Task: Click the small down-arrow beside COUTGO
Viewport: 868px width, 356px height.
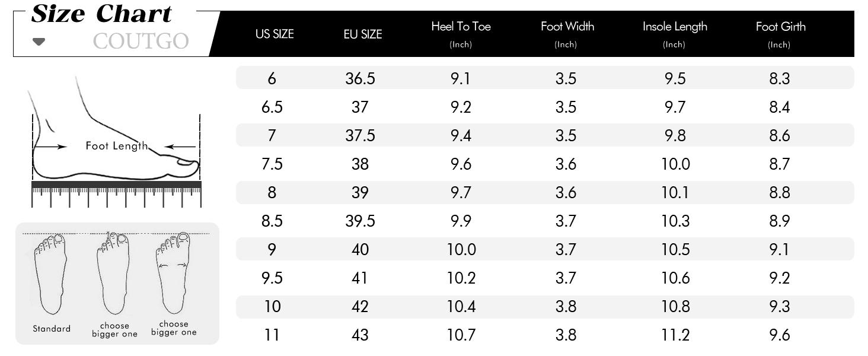Action: pyautogui.click(x=39, y=42)
